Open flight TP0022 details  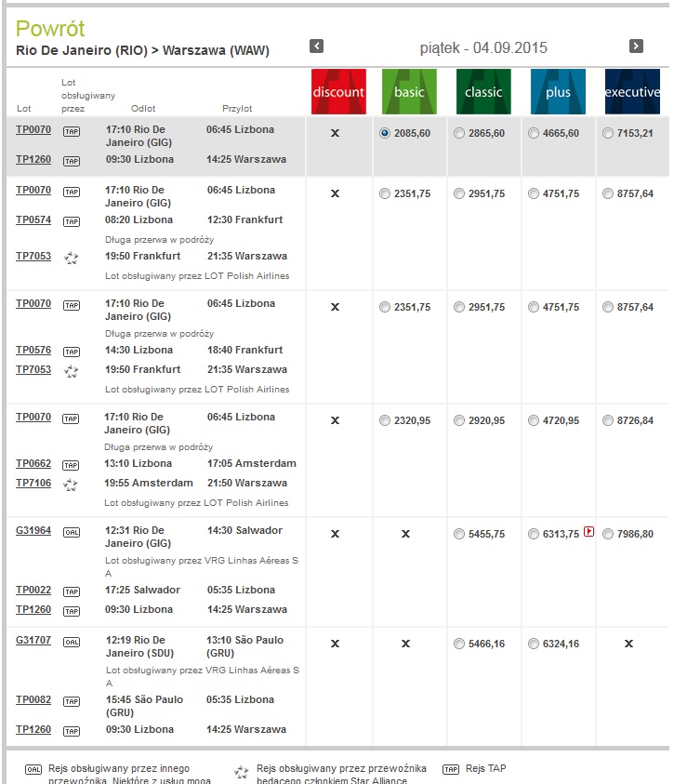(x=33, y=590)
